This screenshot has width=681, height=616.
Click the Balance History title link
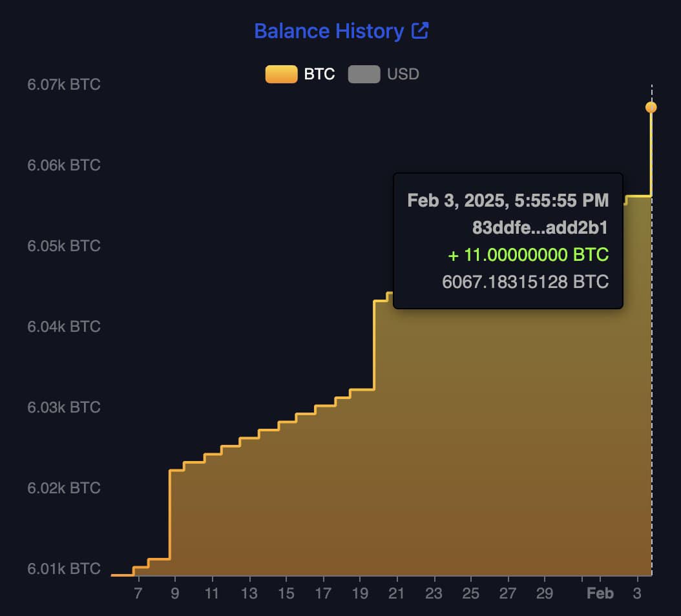click(329, 31)
